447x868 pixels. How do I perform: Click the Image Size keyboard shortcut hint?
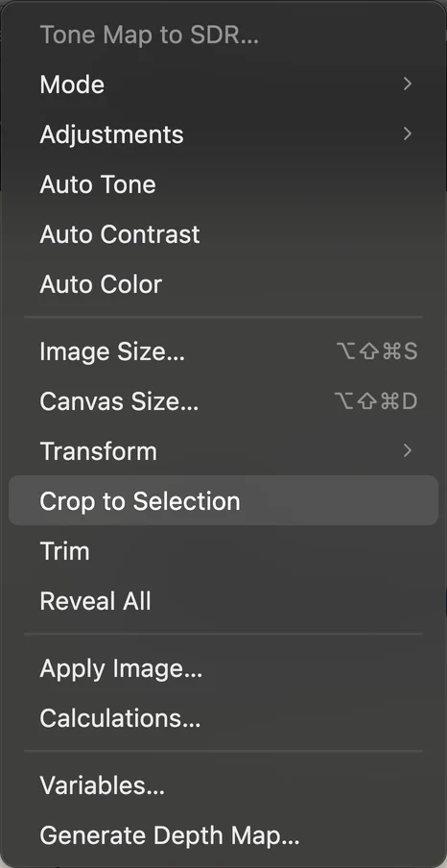tap(377, 351)
